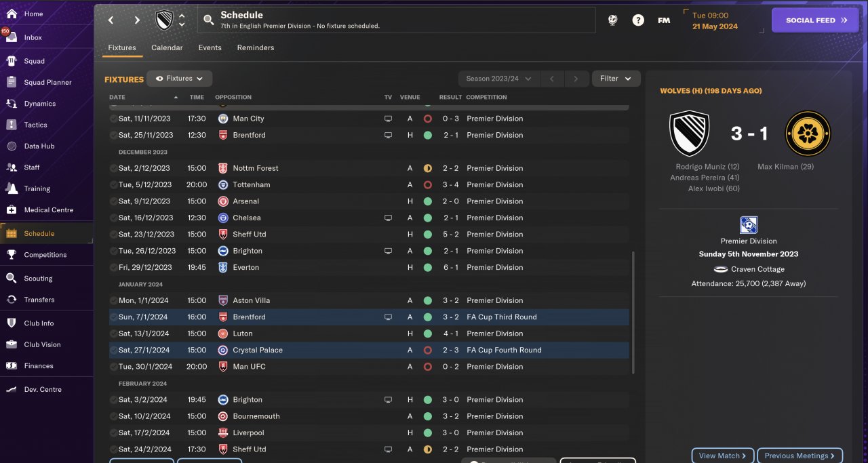The width and height of the screenshot is (868, 463).
Task: Tick the check circle beside Sat, 13/1/2024
Action: click(x=113, y=334)
